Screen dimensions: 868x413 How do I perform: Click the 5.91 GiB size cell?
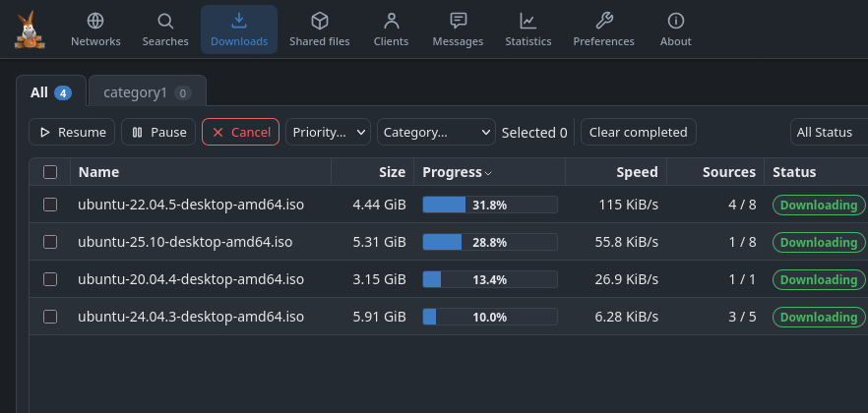[379, 317]
